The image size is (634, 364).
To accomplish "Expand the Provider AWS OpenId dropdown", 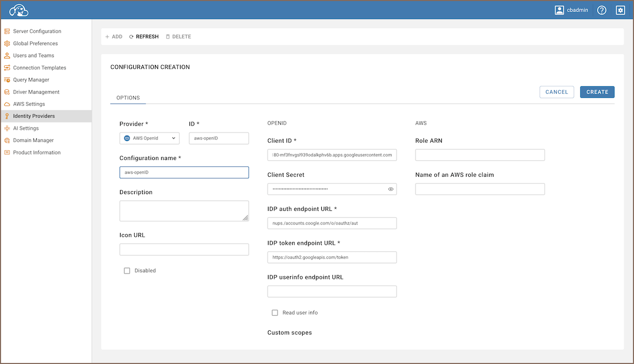I will point(150,138).
